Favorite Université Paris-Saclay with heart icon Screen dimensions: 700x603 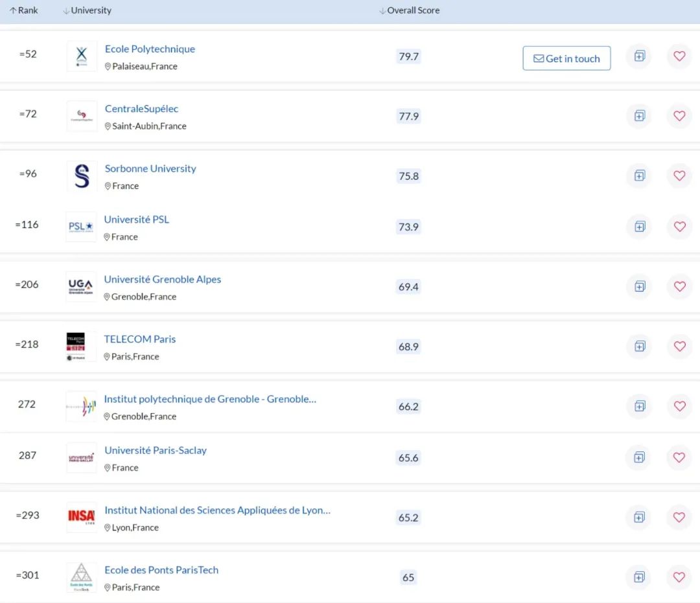tap(679, 457)
